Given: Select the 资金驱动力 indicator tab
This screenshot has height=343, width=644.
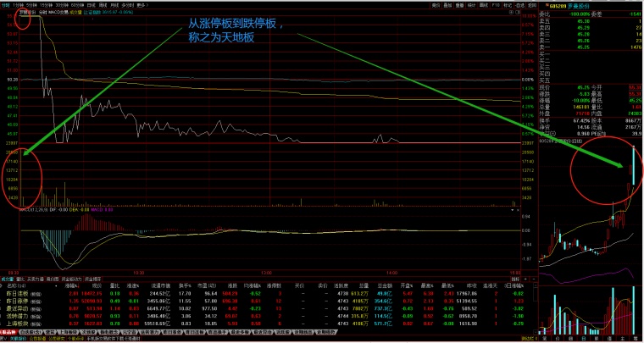Looking at the screenshot, I should click(71, 279).
